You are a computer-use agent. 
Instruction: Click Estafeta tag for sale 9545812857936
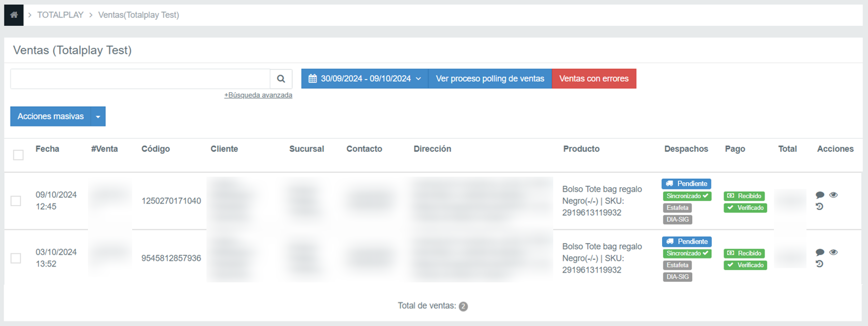tap(677, 265)
